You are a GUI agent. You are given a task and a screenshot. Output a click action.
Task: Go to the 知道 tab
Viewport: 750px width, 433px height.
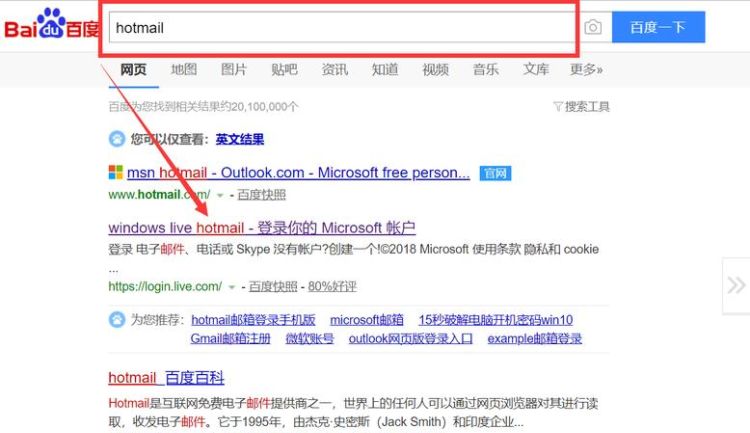[385, 70]
